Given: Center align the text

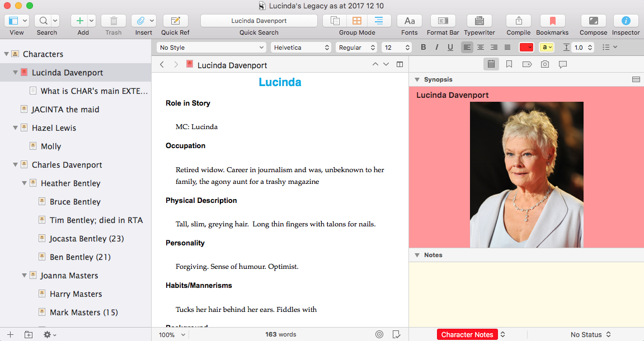Looking at the screenshot, I should click(x=481, y=47).
